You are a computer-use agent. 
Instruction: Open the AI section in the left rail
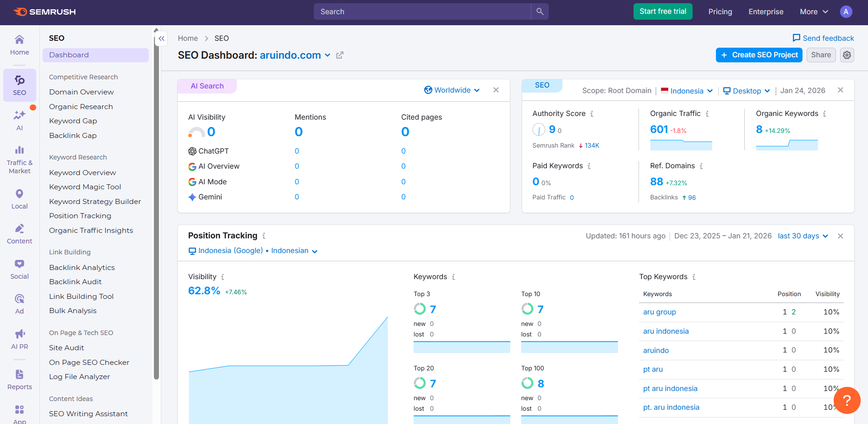[19, 120]
